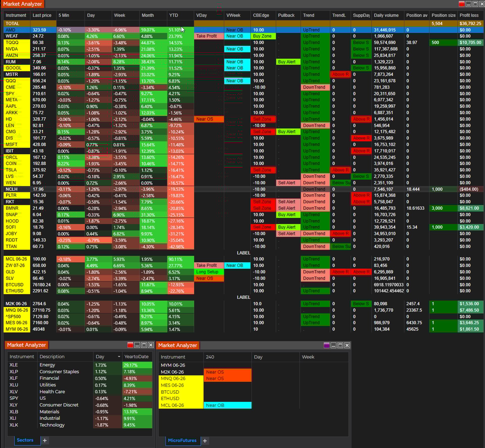485x448 pixels.
Task: Click the red link color square in the main Market Analyzer window
Action: 462,4
